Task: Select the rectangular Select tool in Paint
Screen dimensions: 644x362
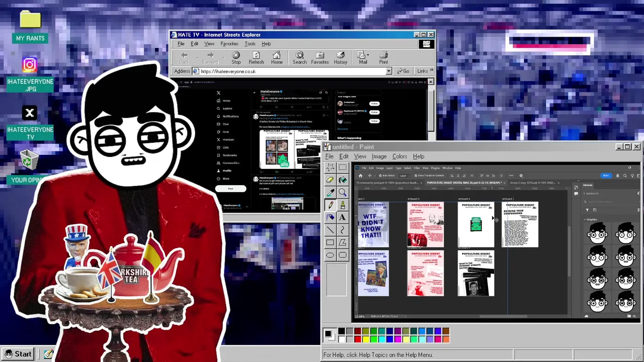Action: click(x=343, y=167)
